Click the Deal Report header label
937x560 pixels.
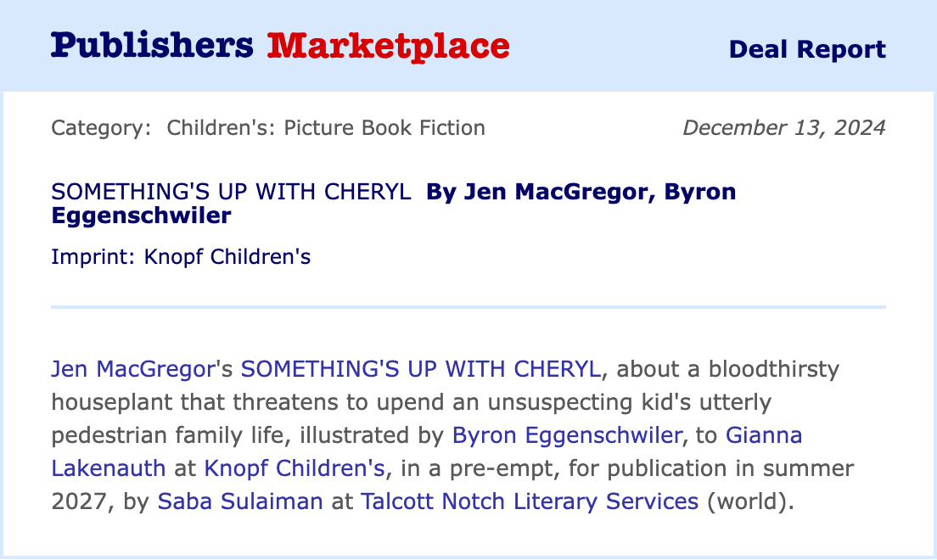(807, 49)
